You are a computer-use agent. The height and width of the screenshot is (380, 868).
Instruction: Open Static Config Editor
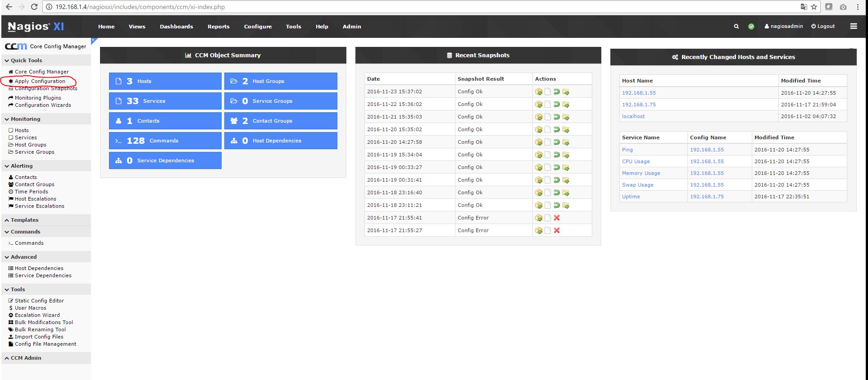(x=39, y=301)
